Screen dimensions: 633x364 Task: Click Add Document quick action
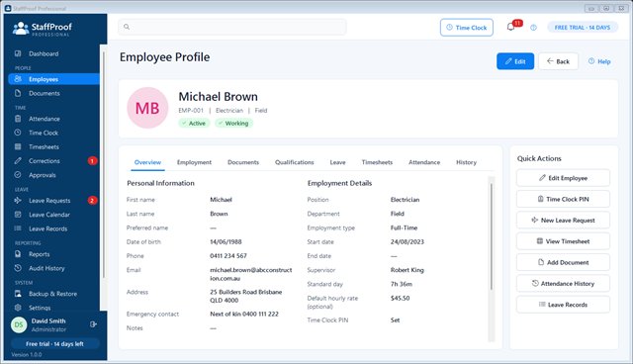point(563,262)
